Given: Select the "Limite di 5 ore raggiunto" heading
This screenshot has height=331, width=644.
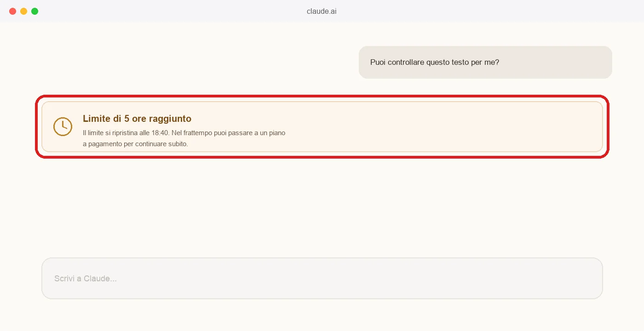Looking at the screenshot, I should (137, 119).
